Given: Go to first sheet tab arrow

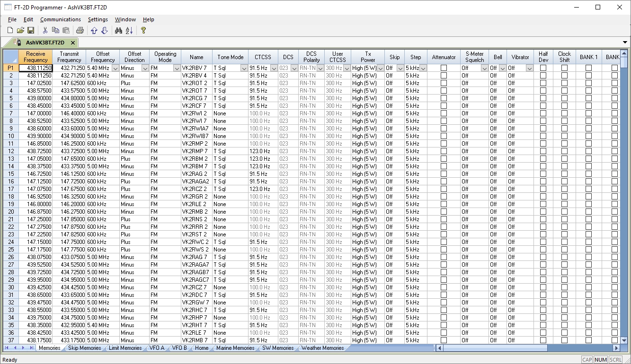Looking at the screenshot, I should click(x=7, y=348).
